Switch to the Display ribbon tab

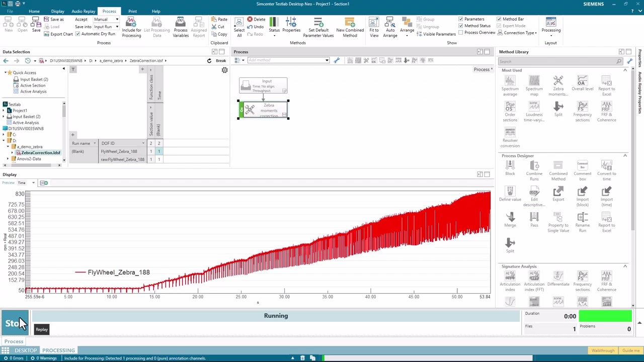point(57,11)
